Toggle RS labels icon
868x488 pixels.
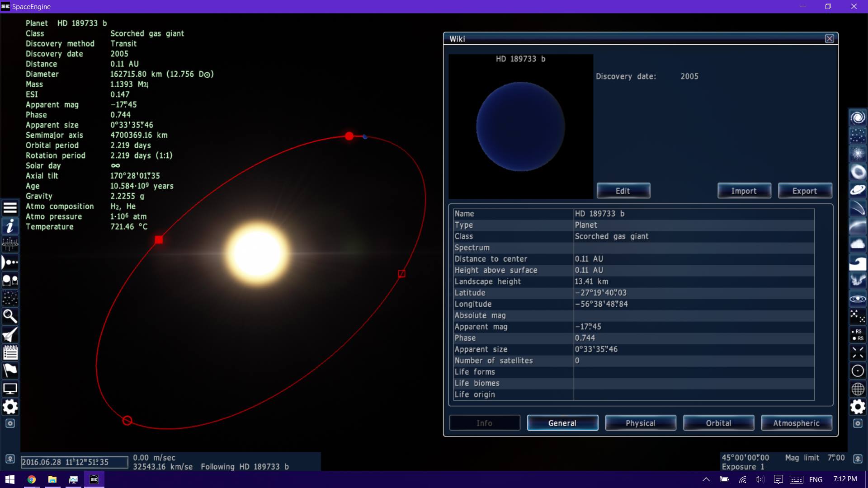(858, 334)
